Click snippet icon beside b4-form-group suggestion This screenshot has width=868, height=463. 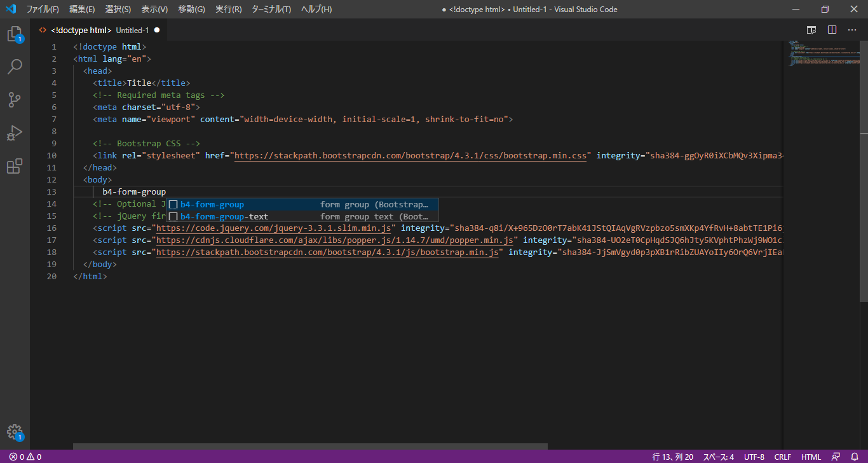click(173, 205)
